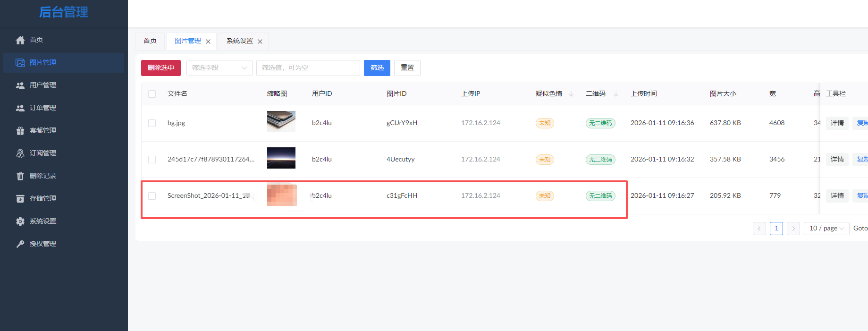Click the storage management box icon
868x331 pixels.
point(20,199)
